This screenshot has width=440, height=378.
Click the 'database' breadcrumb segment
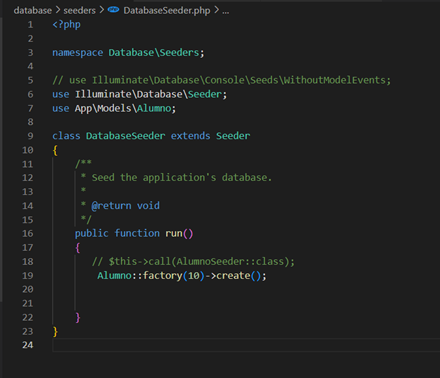pos(33,11)
